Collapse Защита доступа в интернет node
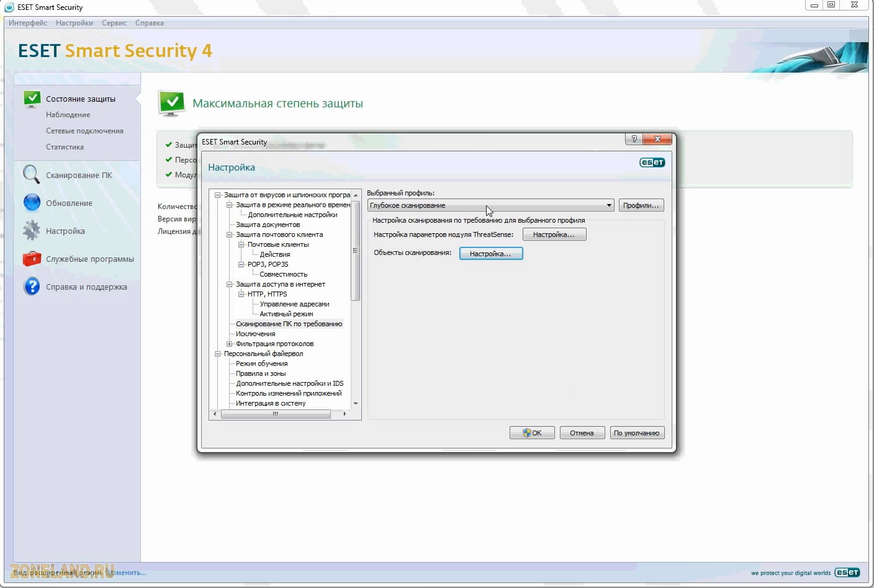This screenshot has width=874, height=588. [229, 284]
